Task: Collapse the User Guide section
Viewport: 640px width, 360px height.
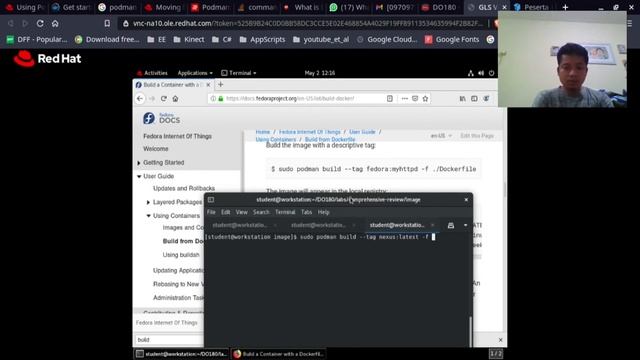Action: 139,176
